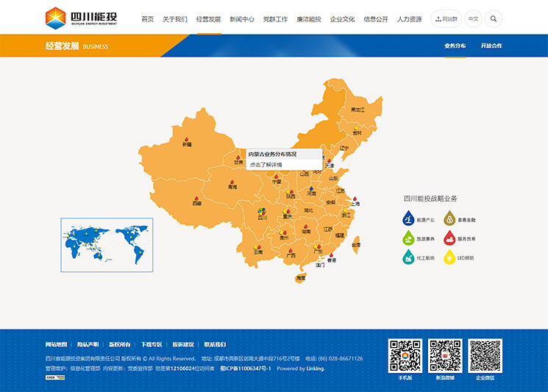The height and width of the screenshot is (392, 548).
Task: Click the Sichuan Energy Investment logo
Action: 81,18
